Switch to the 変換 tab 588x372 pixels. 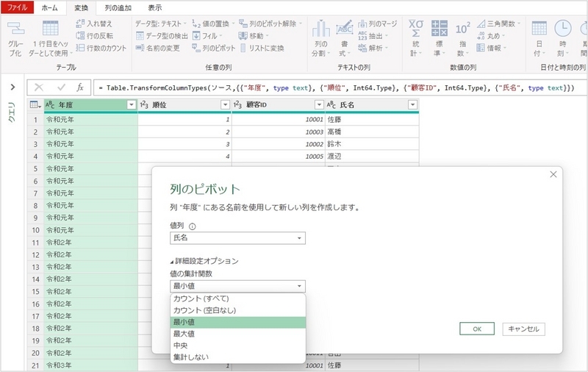tap(81, 7)
